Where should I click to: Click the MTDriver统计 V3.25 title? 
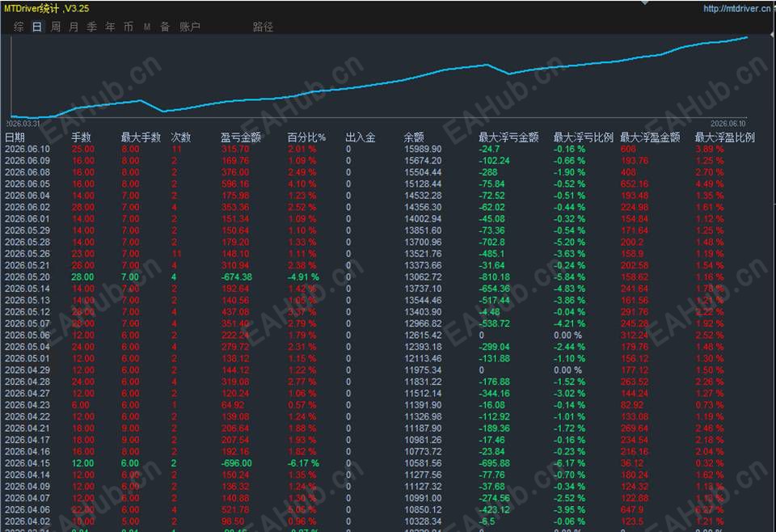point(47,8)
